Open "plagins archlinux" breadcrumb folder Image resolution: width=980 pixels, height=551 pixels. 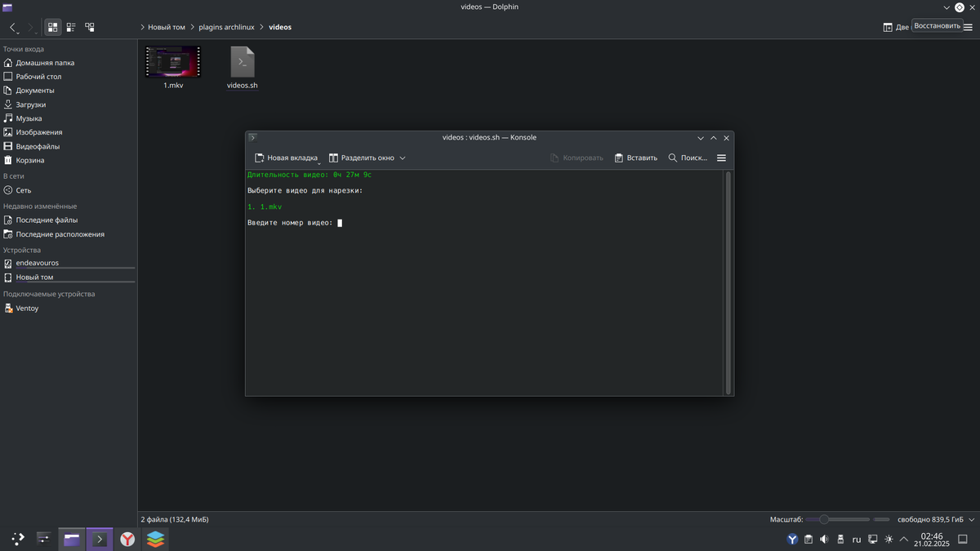pyautogui.click(x=228, y=27)
